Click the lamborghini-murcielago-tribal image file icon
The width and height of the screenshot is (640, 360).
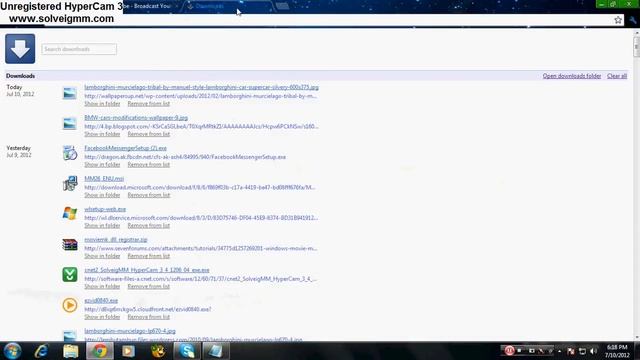pos(69,93)
